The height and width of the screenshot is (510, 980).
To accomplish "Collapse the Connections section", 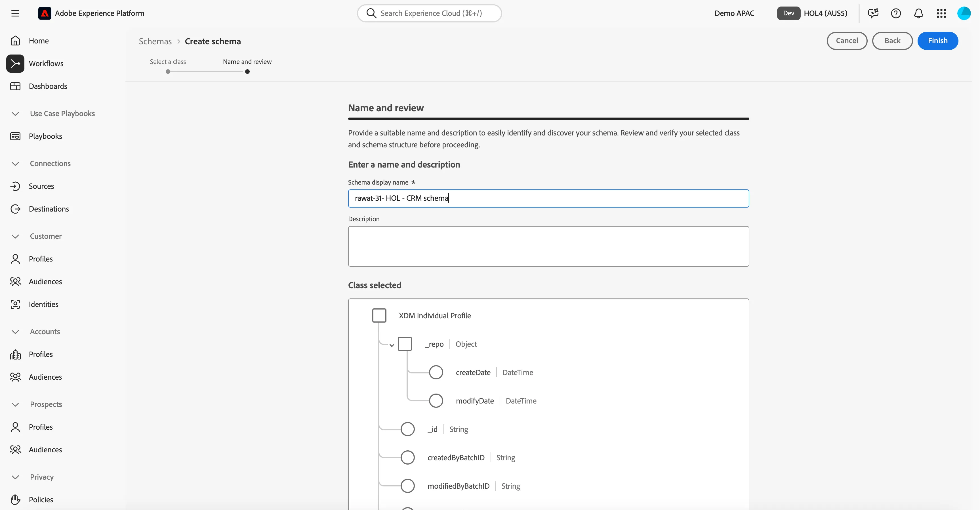I will pos(15,163).
